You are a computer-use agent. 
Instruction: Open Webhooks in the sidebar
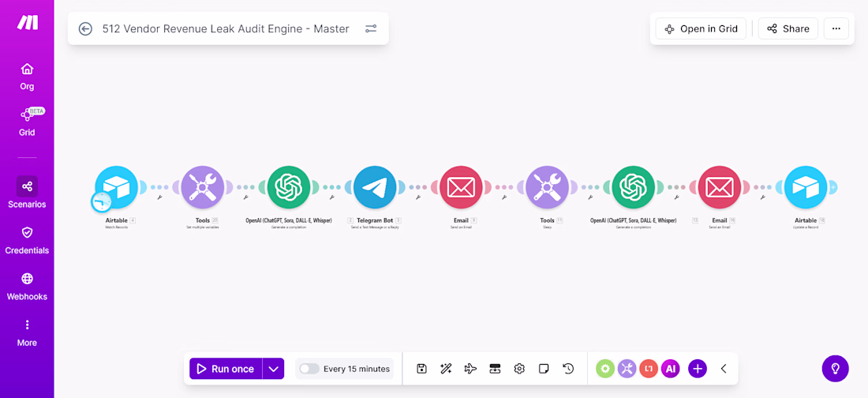pyautogui.click(x=27, y=287)
